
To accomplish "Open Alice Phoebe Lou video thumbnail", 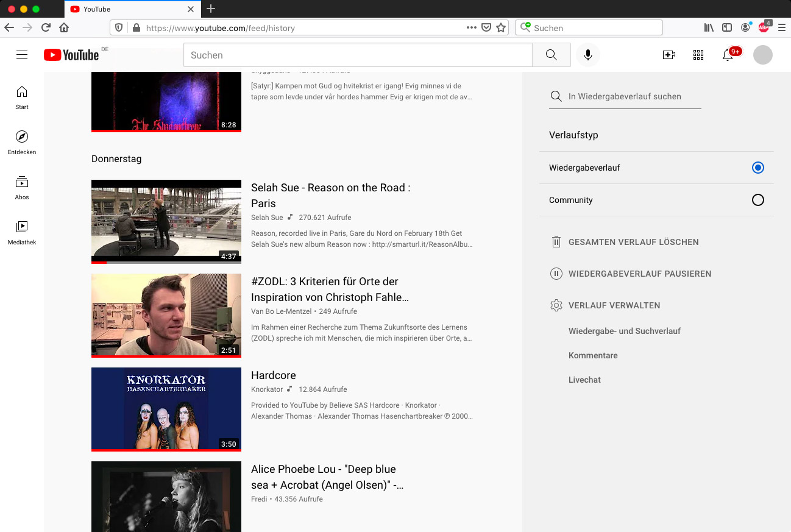I will pyautogui.click(x=166, y=497).
